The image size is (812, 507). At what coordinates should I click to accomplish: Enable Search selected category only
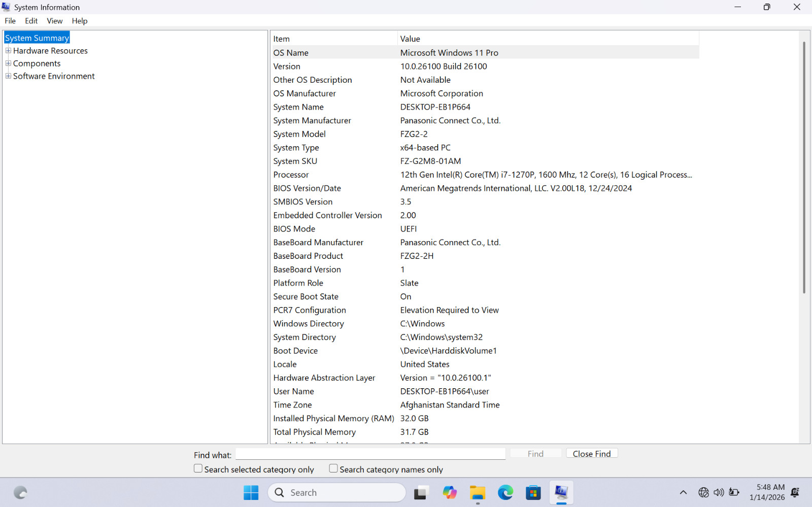198,468
